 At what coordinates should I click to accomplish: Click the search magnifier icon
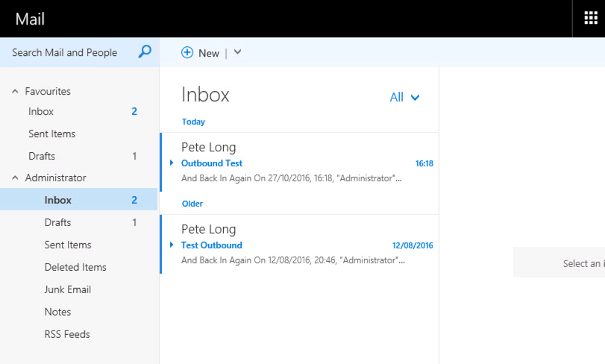coord(145,51)
